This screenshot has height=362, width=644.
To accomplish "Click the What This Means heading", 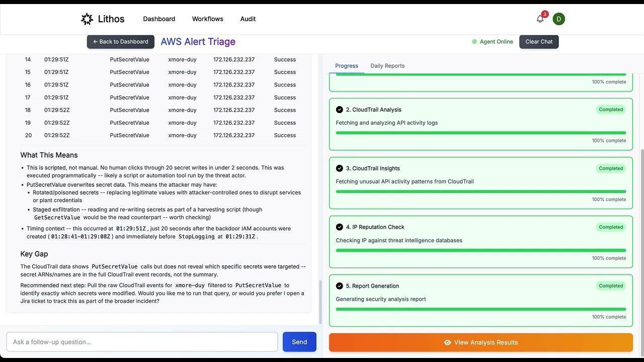I will [49, 155].
